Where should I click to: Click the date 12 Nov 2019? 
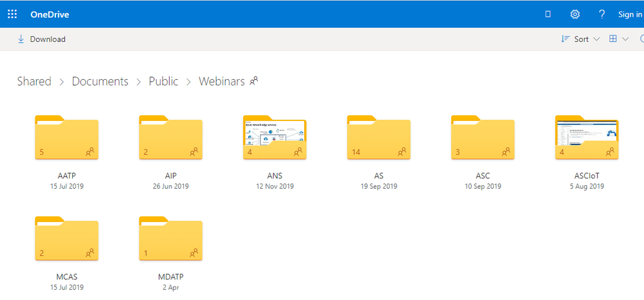[275, 186]
